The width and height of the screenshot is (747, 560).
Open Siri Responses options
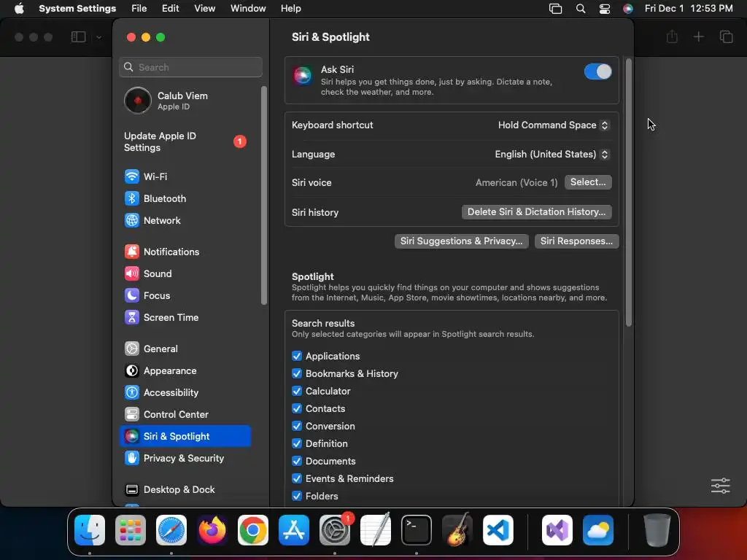pos(576,241)
